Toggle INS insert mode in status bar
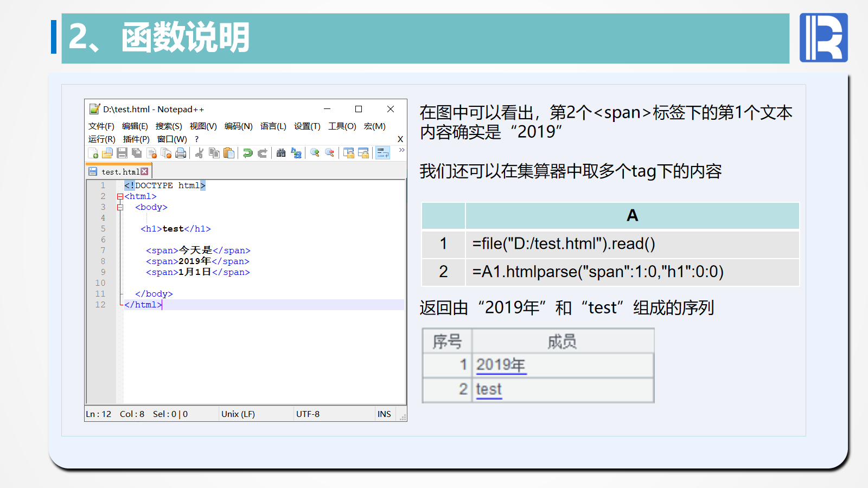This screenshot has height=488, width=868. [x=384, y=414]
